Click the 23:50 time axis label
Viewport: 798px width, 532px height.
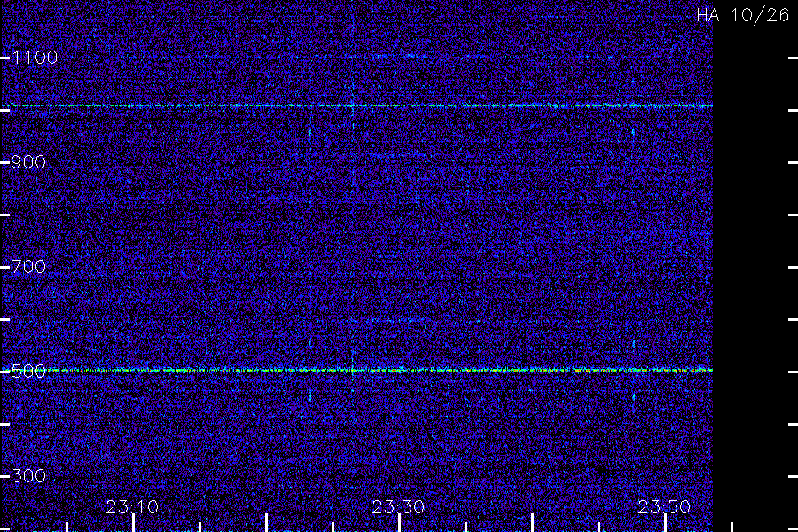pos(664,507)
